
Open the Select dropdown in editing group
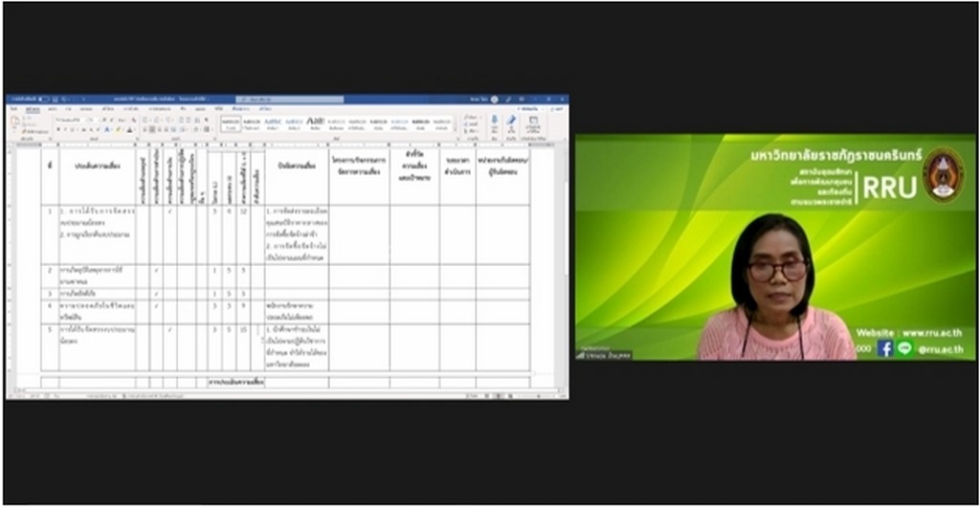pyautogui.click(x=471, y=131)
